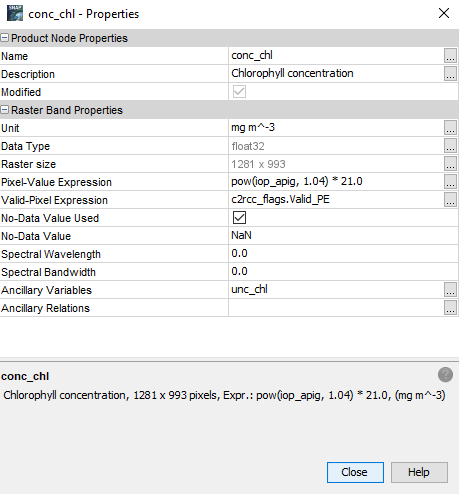
Task: Open the Valid-Pixel Expression editor button
Action: [x=450, y=200]
